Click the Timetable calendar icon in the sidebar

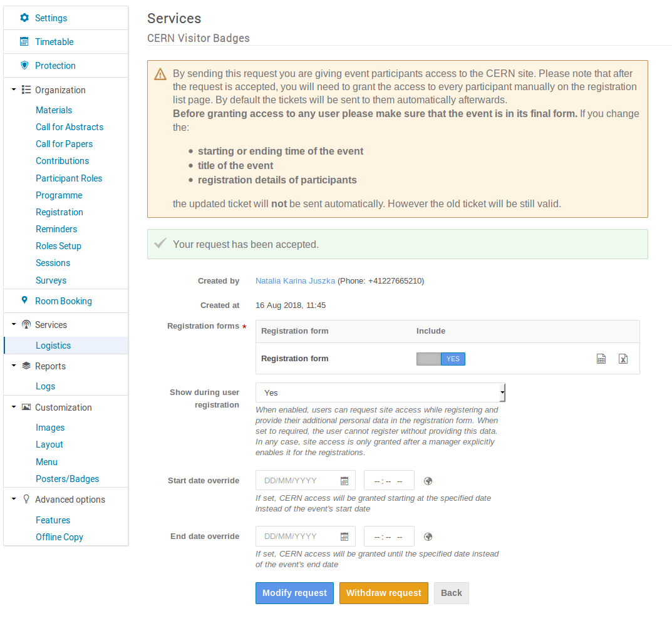click(24, 41)
